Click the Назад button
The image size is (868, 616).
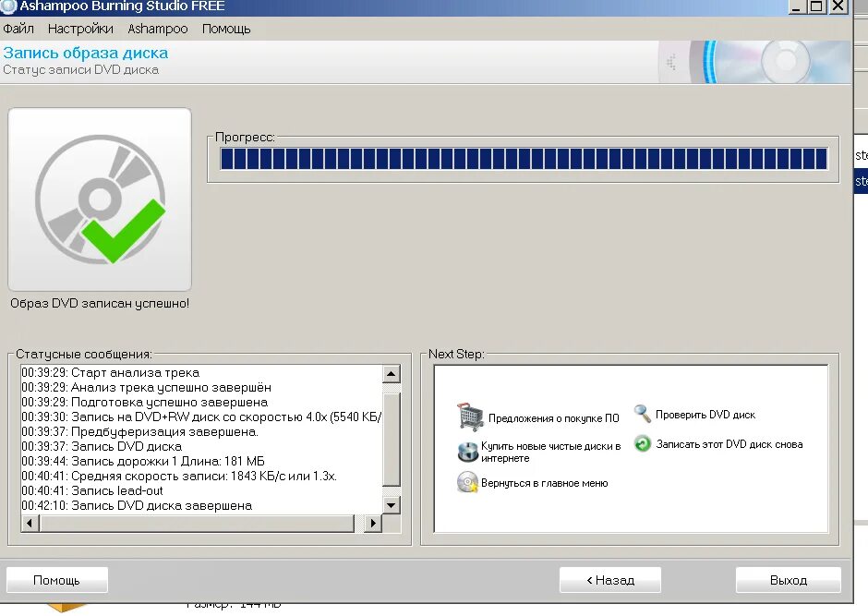point(610,580)
